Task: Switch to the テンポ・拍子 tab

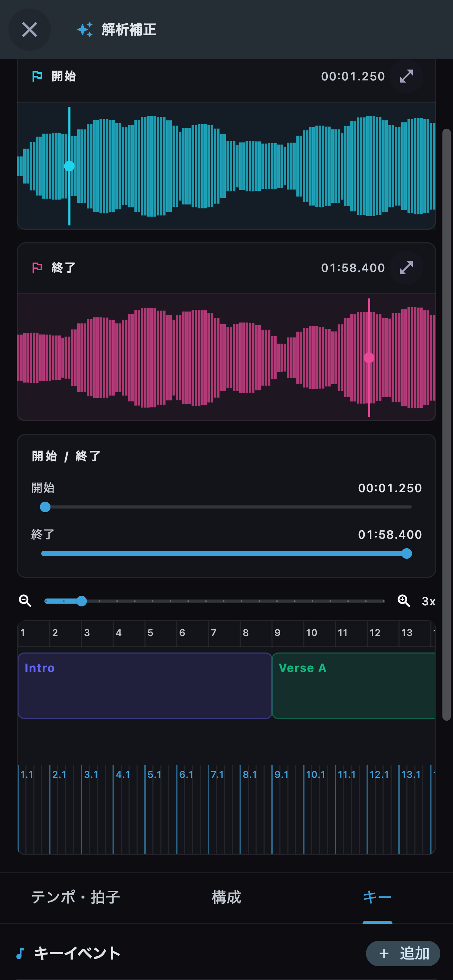Action: click(x=75, y=897)
